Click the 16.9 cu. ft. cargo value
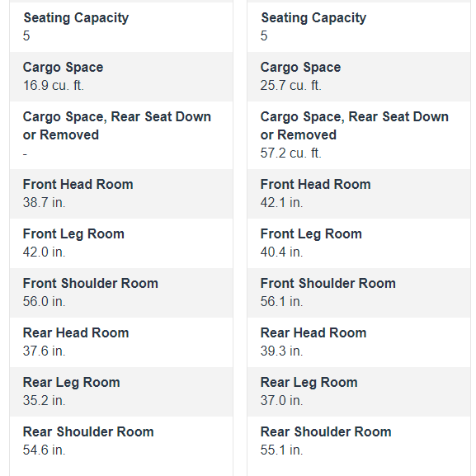Screen dimensions: 476x476 coord(53,85)
